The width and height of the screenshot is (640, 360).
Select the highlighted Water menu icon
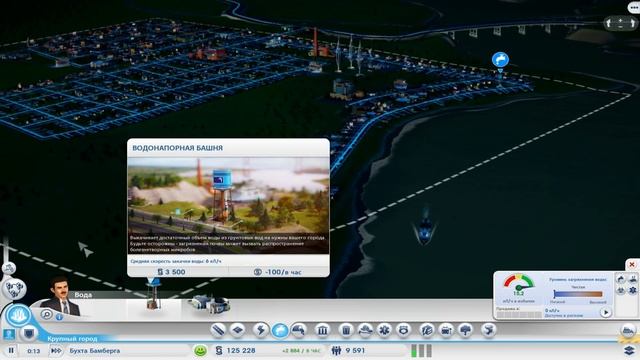click(x=280, y=330)
